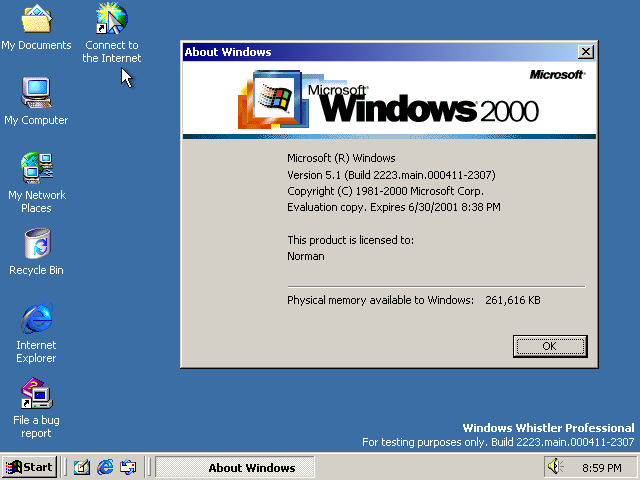This screenshot has width=640, height=480.
Task: Open the File a bug report shortcut
Action: [36, 394]
